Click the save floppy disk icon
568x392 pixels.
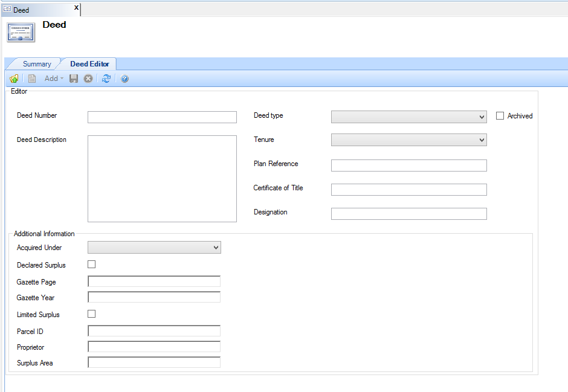74,79
